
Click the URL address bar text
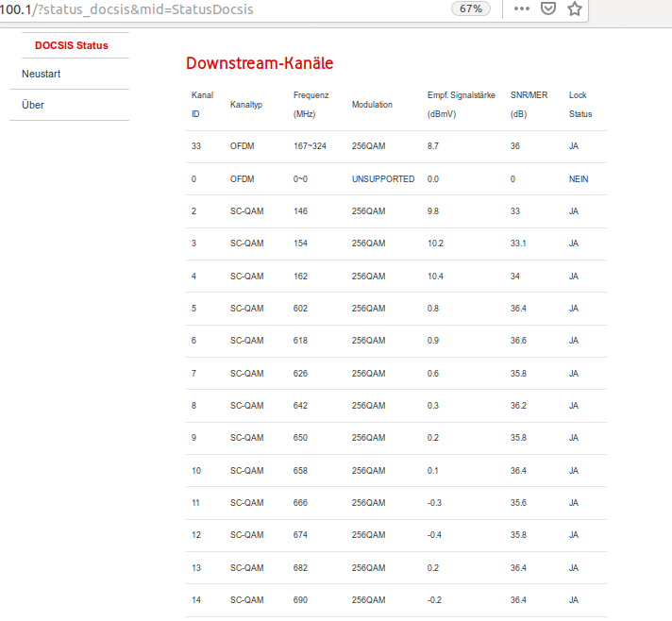click(x=126, y=9)
